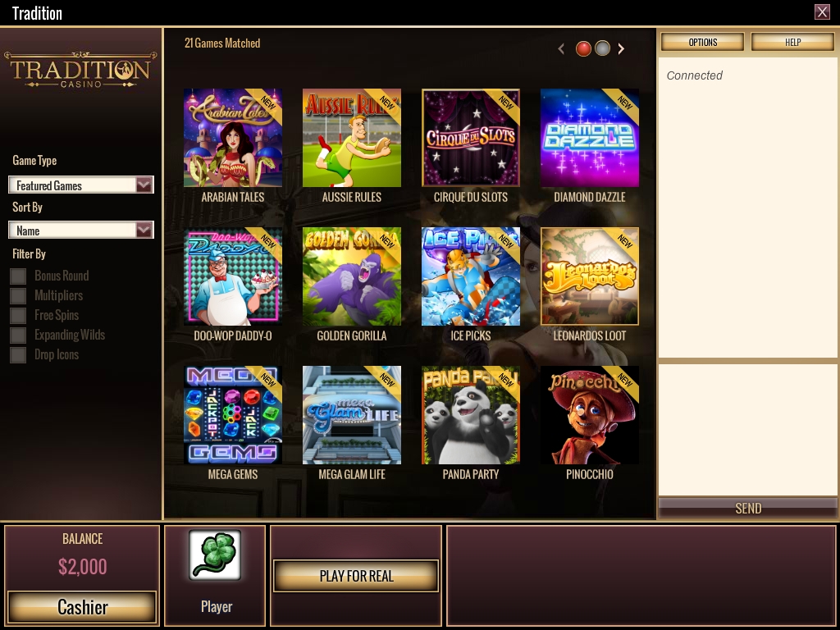The image size is (840, 630).
Task: Check the Expanding Wilds filter
Action: (x=18, y=336)
